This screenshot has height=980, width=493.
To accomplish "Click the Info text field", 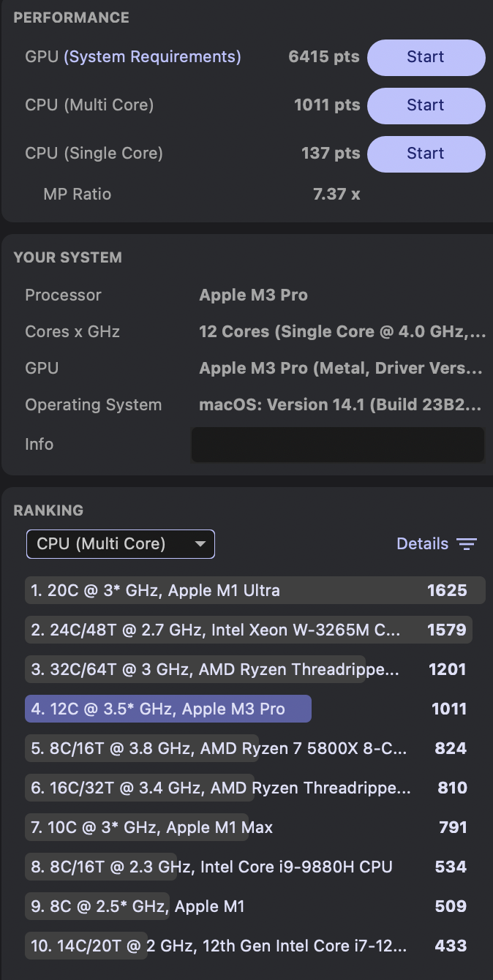I will (338, 445).
